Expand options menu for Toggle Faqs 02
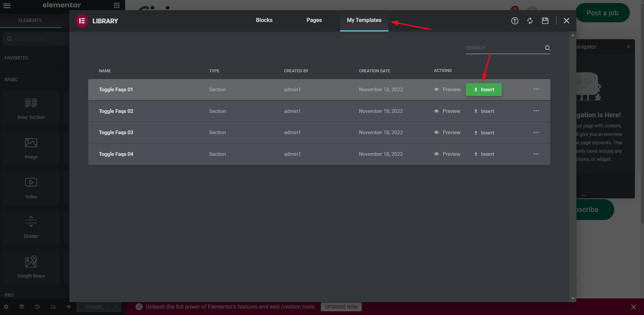The height and width of the screenshot is (315, 644). tap(536, 111)
